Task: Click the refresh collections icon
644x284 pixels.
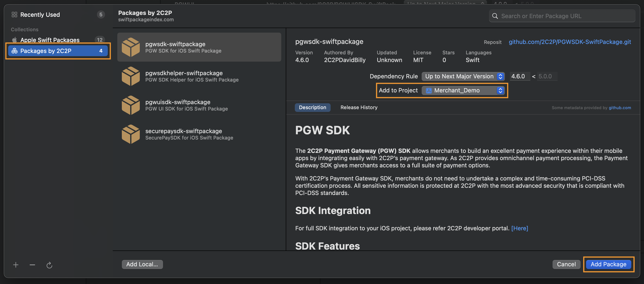Action: click(x=49, y=265)
